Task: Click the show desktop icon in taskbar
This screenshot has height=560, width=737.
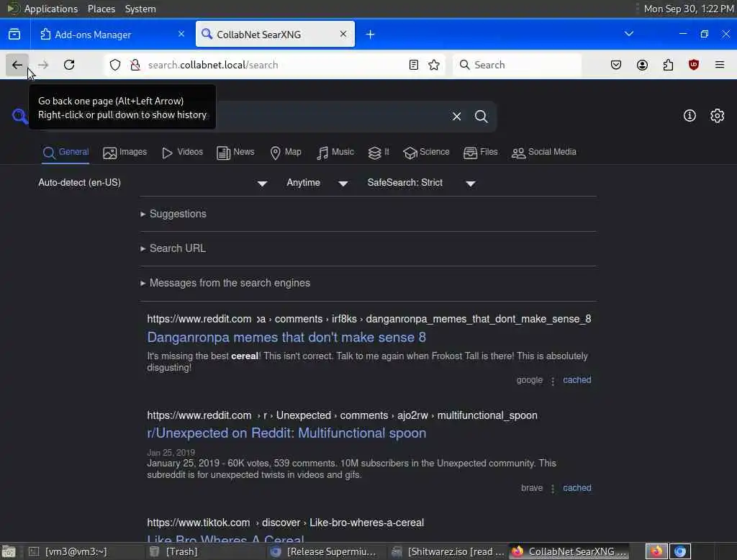Action: [x=9, y=551]
